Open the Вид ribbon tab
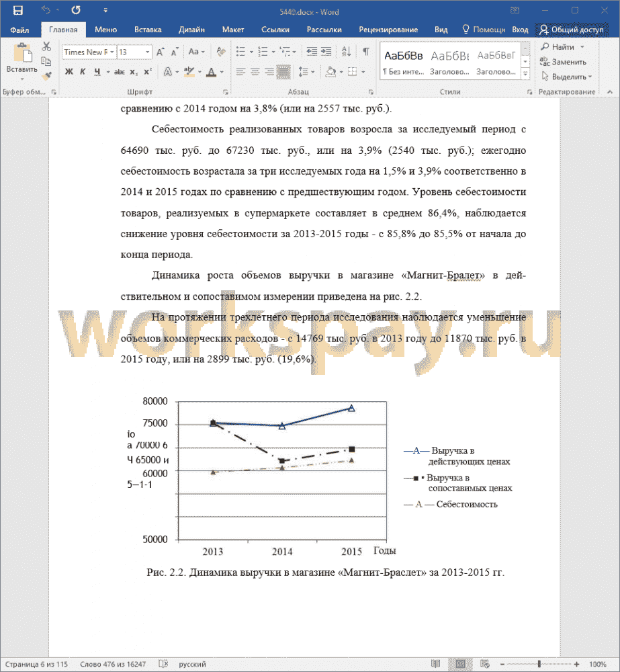The image size is (620, 672). click(x=441, y=30)
